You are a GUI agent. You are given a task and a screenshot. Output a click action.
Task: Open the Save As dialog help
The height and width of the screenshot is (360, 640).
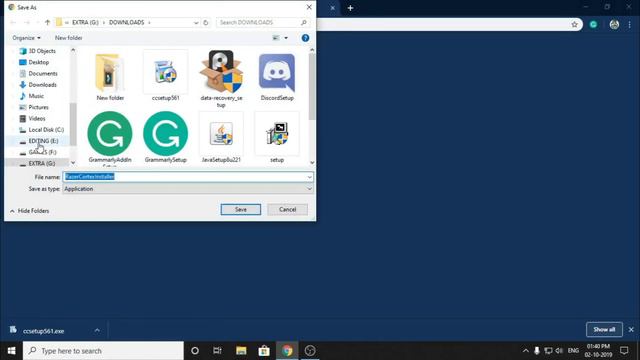click(x=305, y=38)
